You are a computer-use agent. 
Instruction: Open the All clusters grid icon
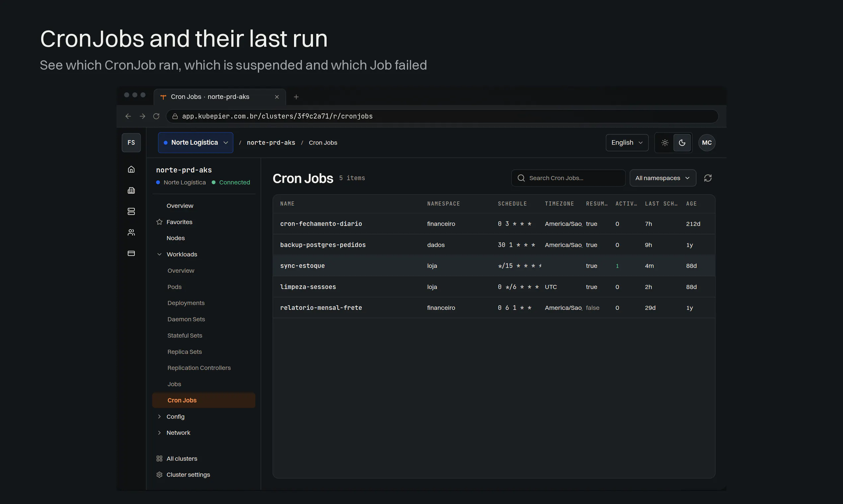tap(159, 459)
